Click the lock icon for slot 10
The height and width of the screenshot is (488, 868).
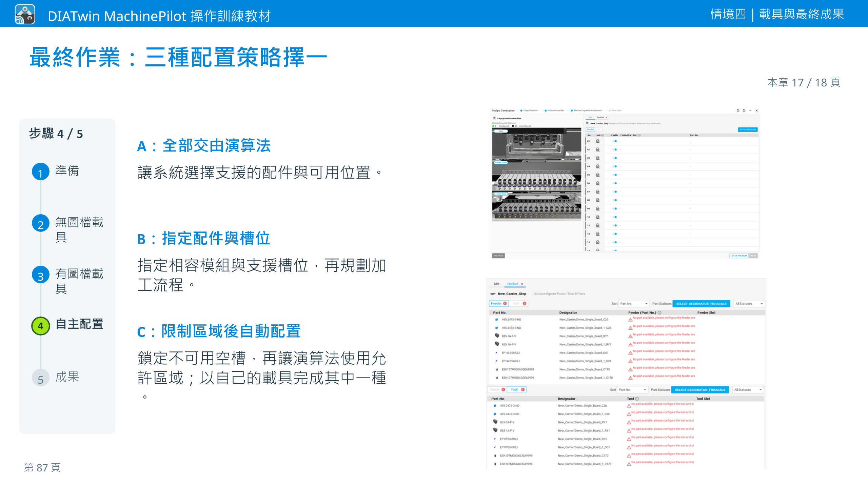598,217
